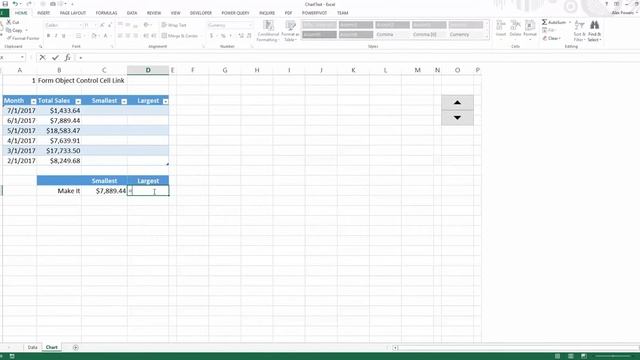Screen dimensions: 640x360
Task: Switch to PAGE LAYOUT tab
Action: [x=73, y=13]
